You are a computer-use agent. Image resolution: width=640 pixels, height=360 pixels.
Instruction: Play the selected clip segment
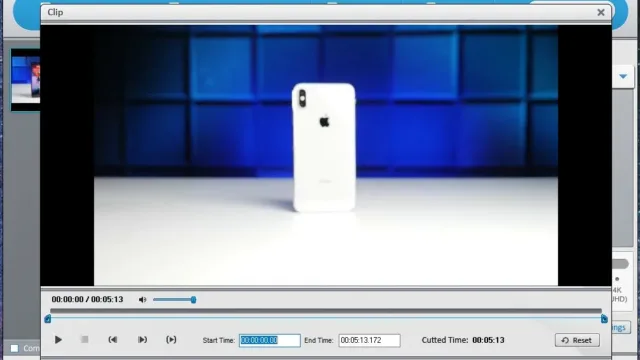[171, 340]
